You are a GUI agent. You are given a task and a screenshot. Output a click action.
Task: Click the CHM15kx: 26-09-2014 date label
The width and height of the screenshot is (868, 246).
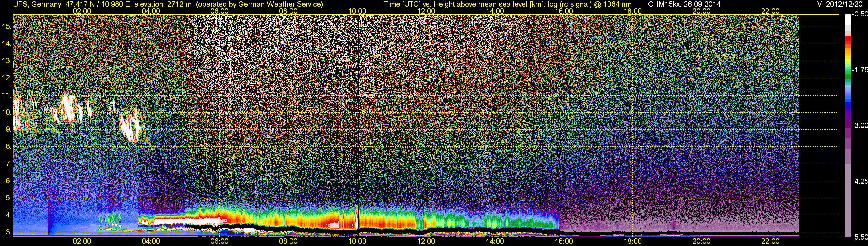[684, 4]
